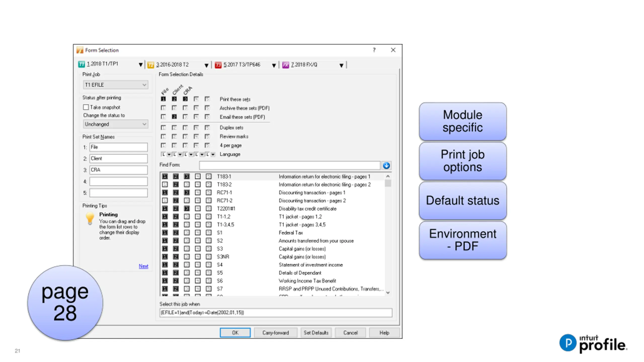Screen dimensions: 644x362
Task: Toggle set 3 for Print these sets
Action: (185, 99)
